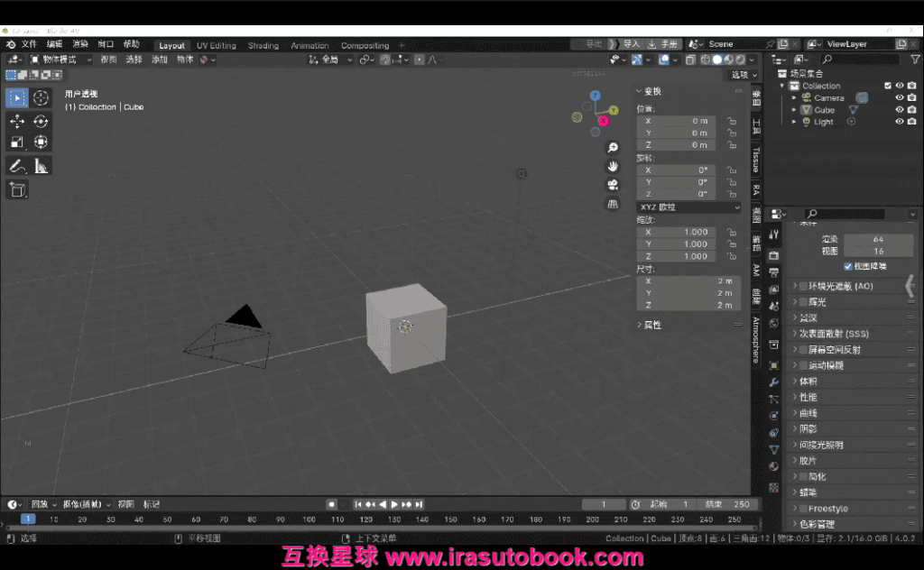Select the Measure tool
Viewport: 924px width, 570px height.
tap(41, 166)
